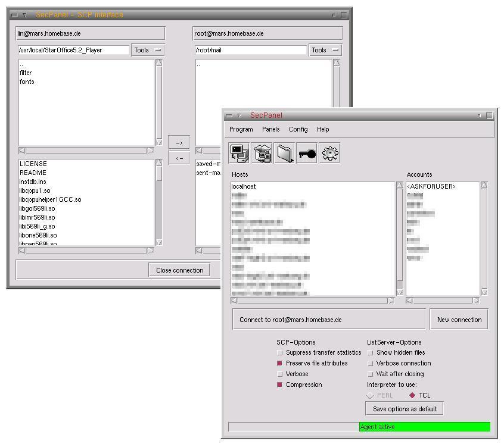504x444 pixels.
Task: Enable Suppress transfer statistics checkbox
Action: [x=280, y=353]
